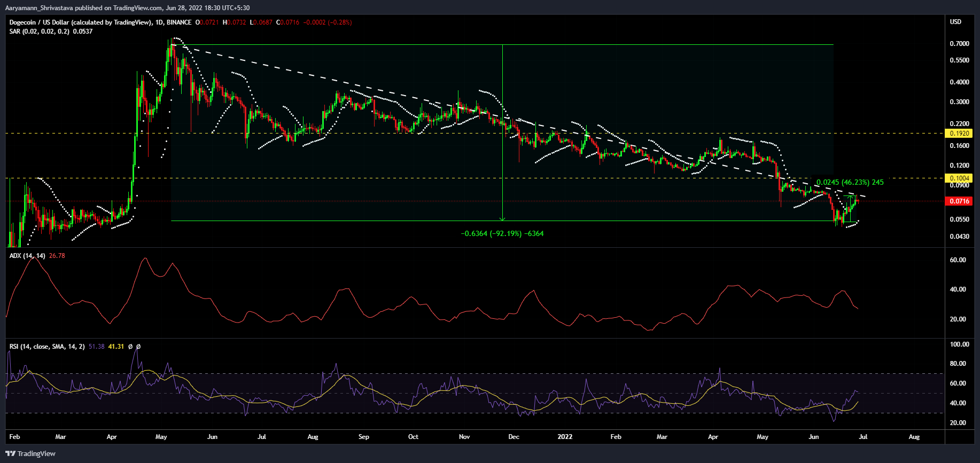Click the 80.00 label on RSI scale
Screen dimensions: 980x463
958,364
